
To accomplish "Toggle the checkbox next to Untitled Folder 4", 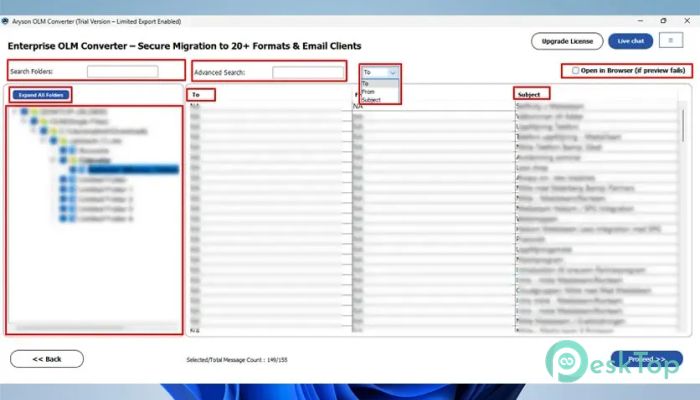I will click(x=63, y=219).
